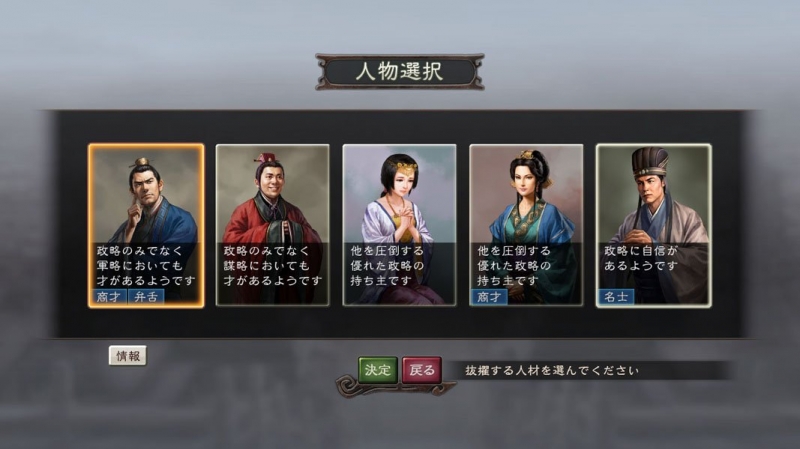This screenshot has width=800, height=449.
Task: Click the ornamental scroll below the buttons
Action: pyautogui.click(x=395, y=386)
